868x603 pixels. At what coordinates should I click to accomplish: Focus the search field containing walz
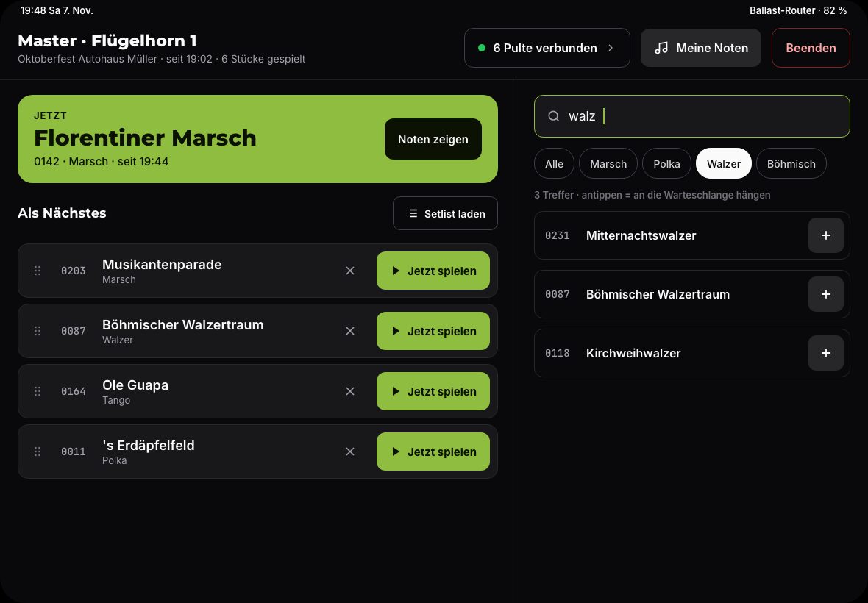[x=692, y=116]
